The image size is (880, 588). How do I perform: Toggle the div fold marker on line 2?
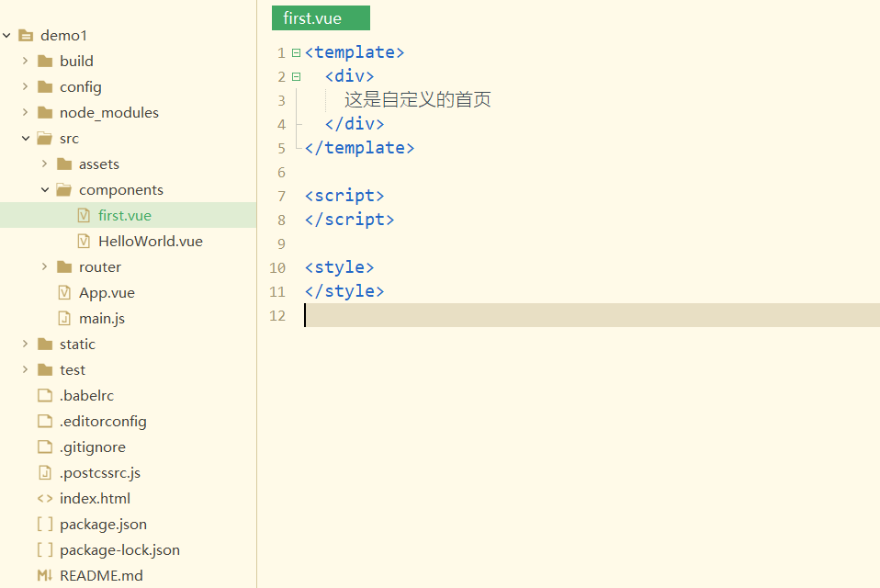tap(296, 76)
